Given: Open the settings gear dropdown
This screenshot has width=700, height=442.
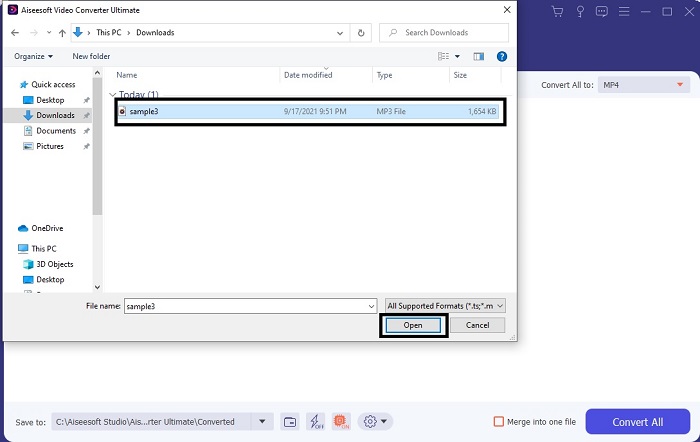Looking at the screenshot, I should [x=375, y=421].
